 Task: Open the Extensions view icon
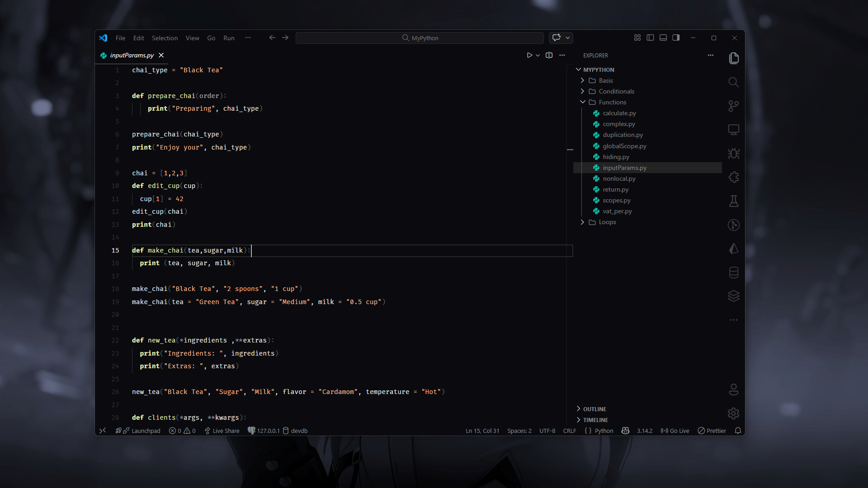[734, 177]
